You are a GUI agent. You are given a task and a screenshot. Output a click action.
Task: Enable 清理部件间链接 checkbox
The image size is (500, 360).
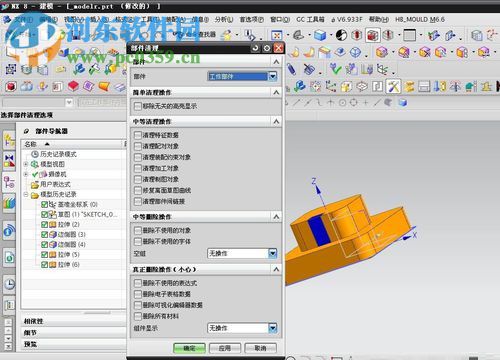(x=137, y=201)
